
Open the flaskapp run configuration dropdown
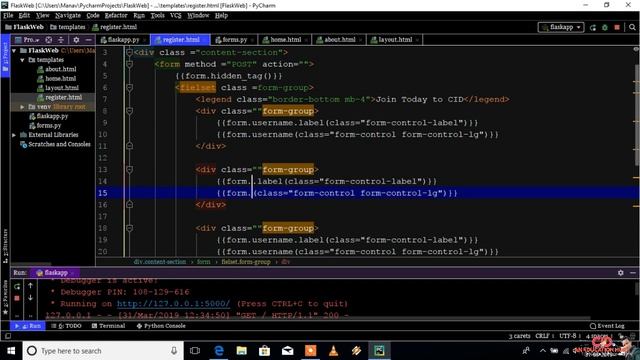click(x=561, y=27)
